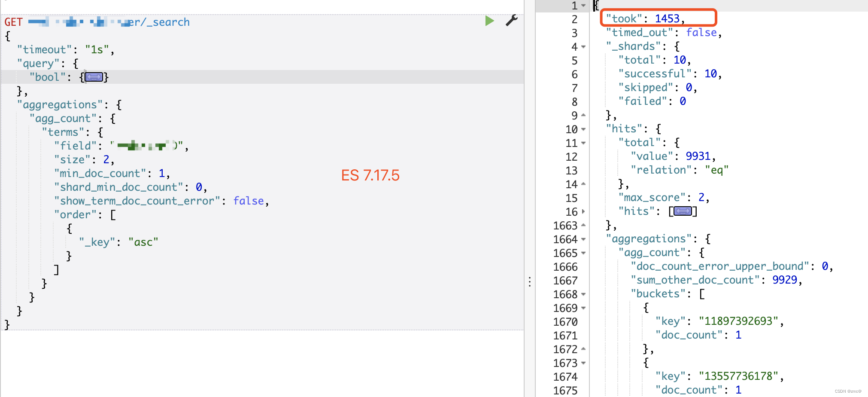The height and width of the screenshot is (397, 868).
Task: Click the timed_out false value
Action: point(701,32)
